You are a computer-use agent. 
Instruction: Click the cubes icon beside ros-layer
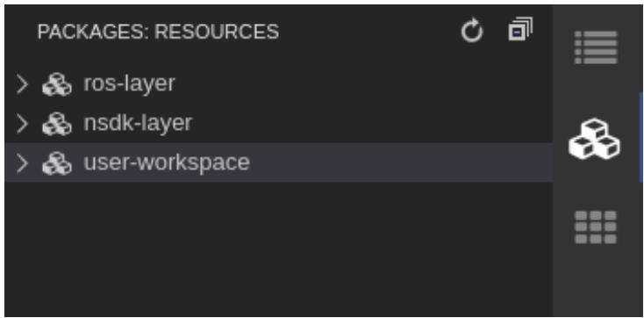[x=57, y=84]
